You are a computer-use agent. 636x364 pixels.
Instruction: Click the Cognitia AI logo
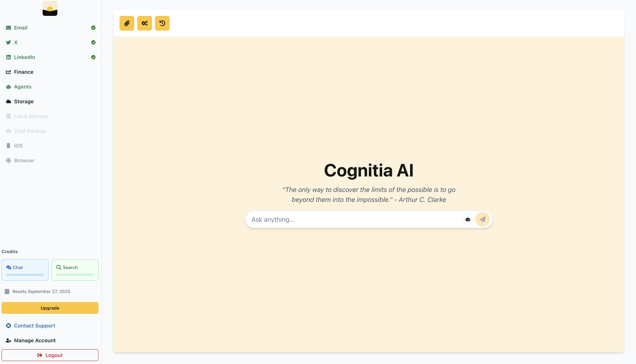pos(50,8)
